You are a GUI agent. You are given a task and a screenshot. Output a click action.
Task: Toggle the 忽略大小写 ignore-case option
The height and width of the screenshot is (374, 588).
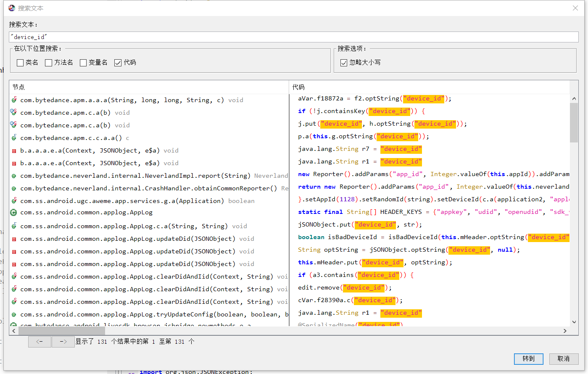click(x=344, y=63)
